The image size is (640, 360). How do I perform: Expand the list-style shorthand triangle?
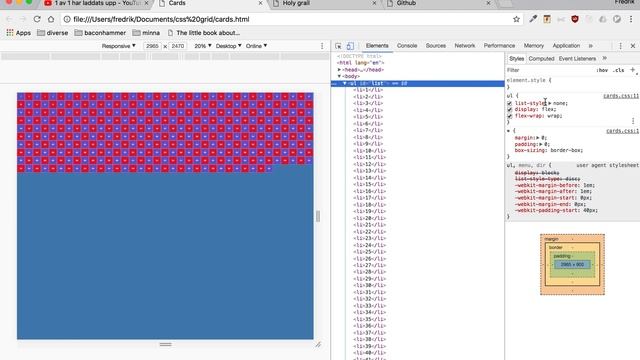point(550,104)
